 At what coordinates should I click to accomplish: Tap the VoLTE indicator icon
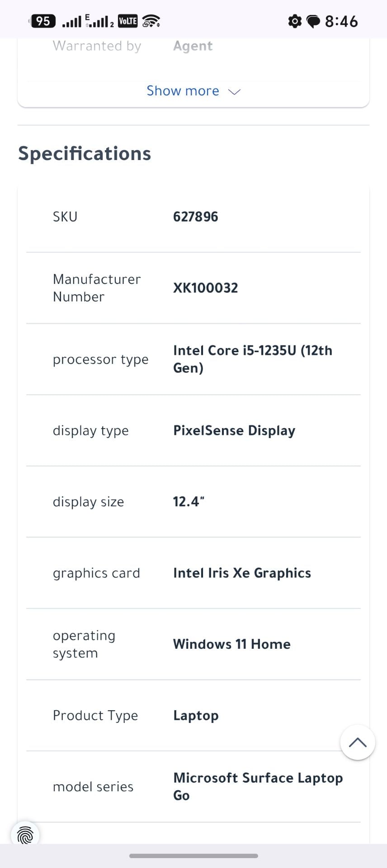point(127,21)
